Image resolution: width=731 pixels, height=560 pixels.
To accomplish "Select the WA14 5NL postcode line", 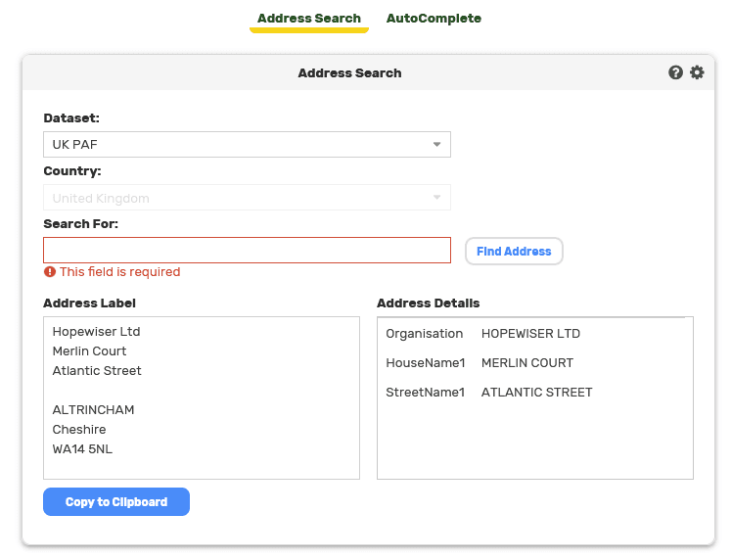I will (83, 449).
